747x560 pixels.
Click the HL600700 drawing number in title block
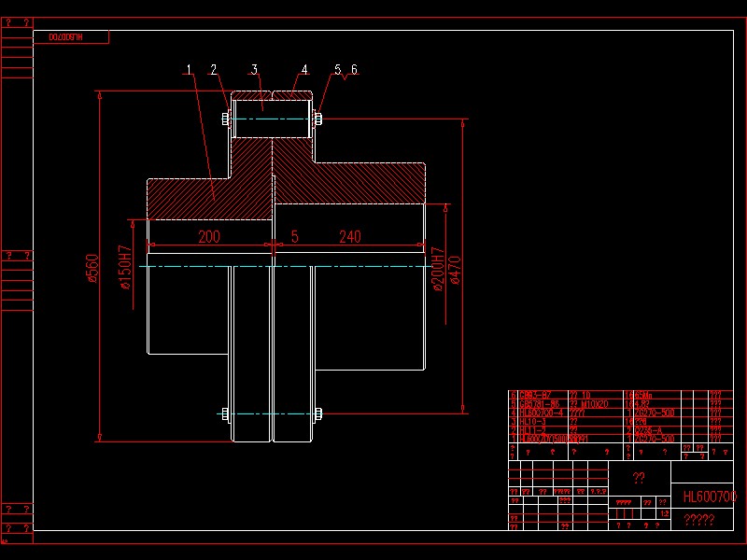coord(710,497)
